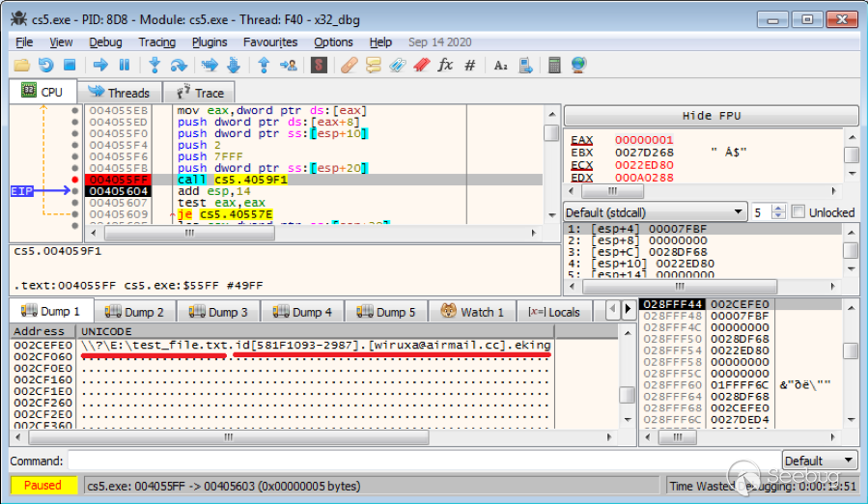Click the Pause execution icon

[x=124, y=66]
